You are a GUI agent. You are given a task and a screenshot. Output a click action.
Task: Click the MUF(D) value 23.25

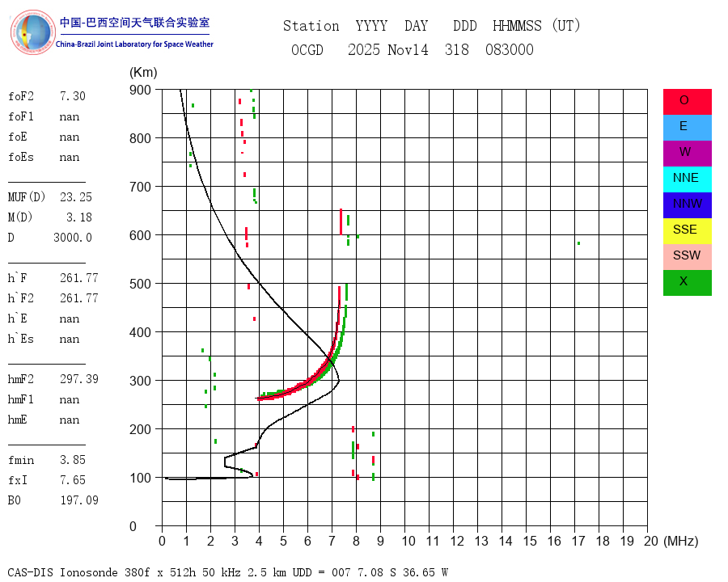click(x=76, y=197)
